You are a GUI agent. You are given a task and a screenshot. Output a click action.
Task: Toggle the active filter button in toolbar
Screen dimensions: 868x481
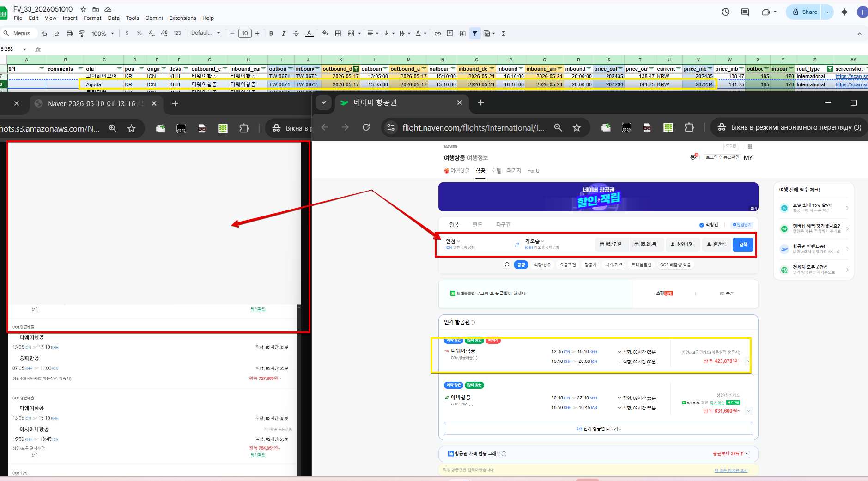coord(475,33)
